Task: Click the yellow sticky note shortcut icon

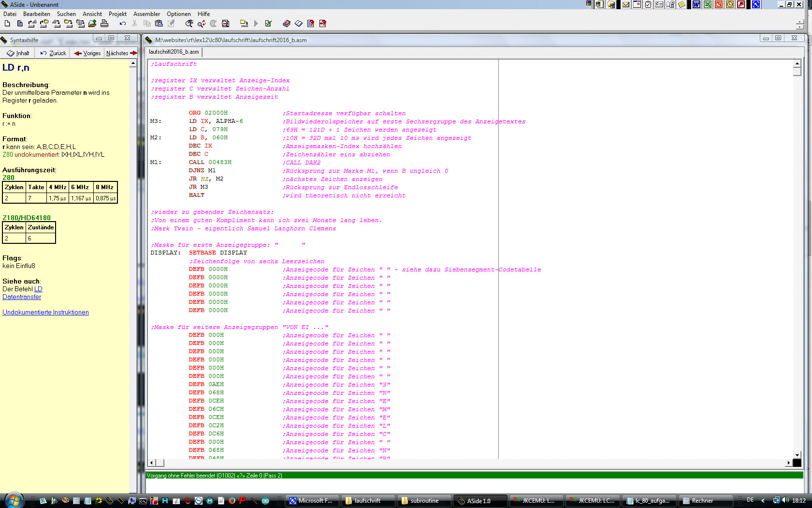Action: point(681,4)
